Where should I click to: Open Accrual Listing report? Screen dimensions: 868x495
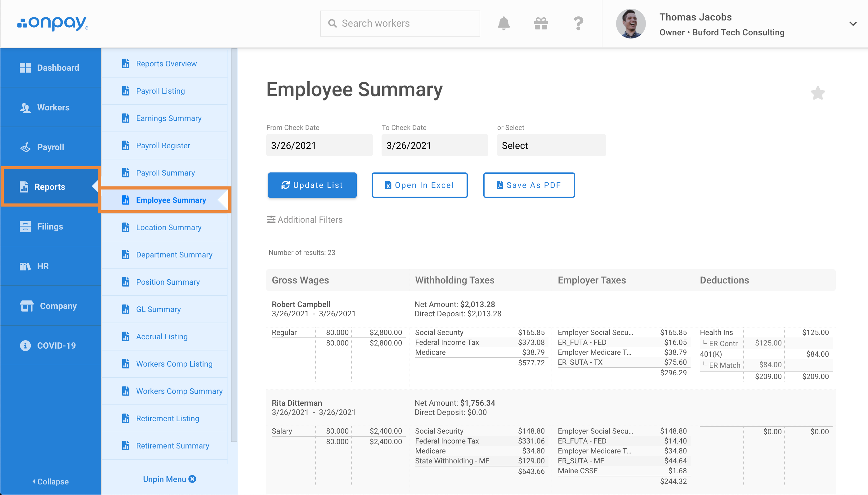164,336
